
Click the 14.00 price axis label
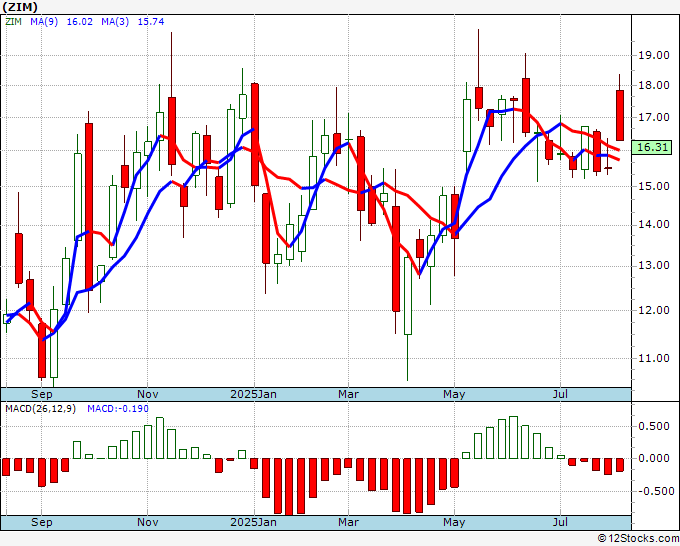click(x=654, y=225)
